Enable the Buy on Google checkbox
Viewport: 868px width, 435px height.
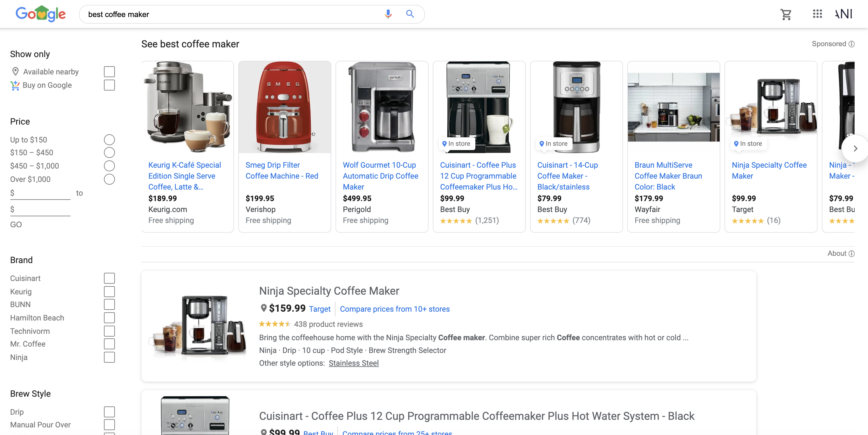(x=109, y=85)
